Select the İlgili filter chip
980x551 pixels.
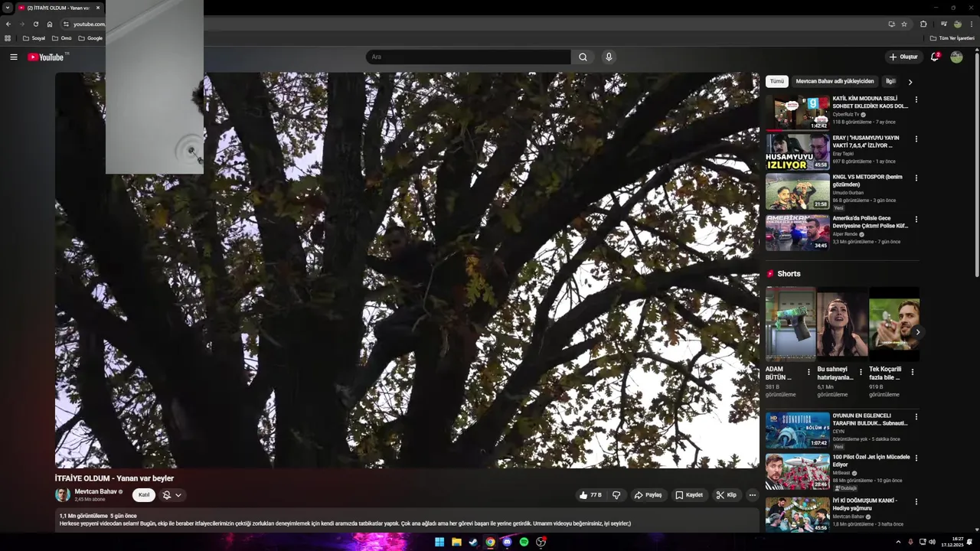pos(890,81)
